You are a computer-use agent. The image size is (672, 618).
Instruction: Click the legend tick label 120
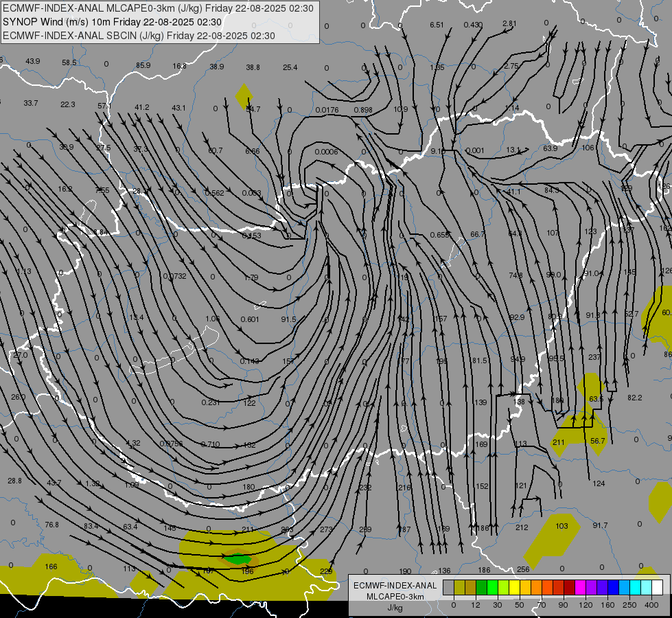pyautogui.click(x=586, y=605)
